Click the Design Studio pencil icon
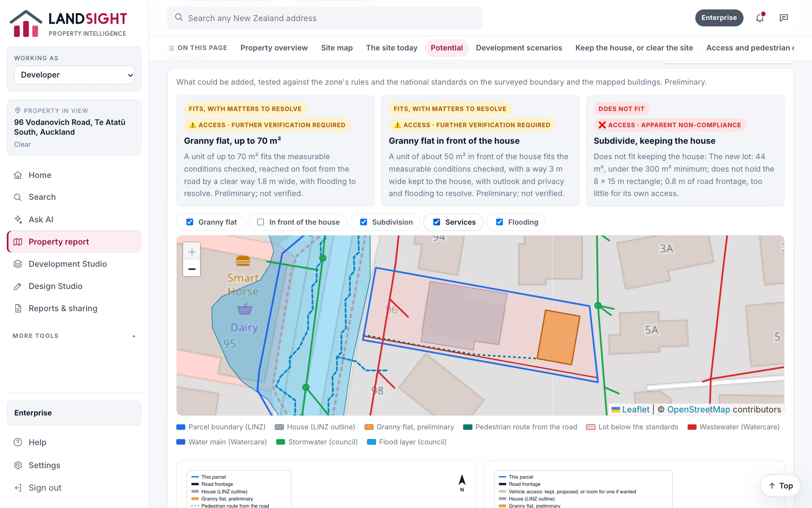The height and width of the screenshot is (508, 812). click(18, 286)
